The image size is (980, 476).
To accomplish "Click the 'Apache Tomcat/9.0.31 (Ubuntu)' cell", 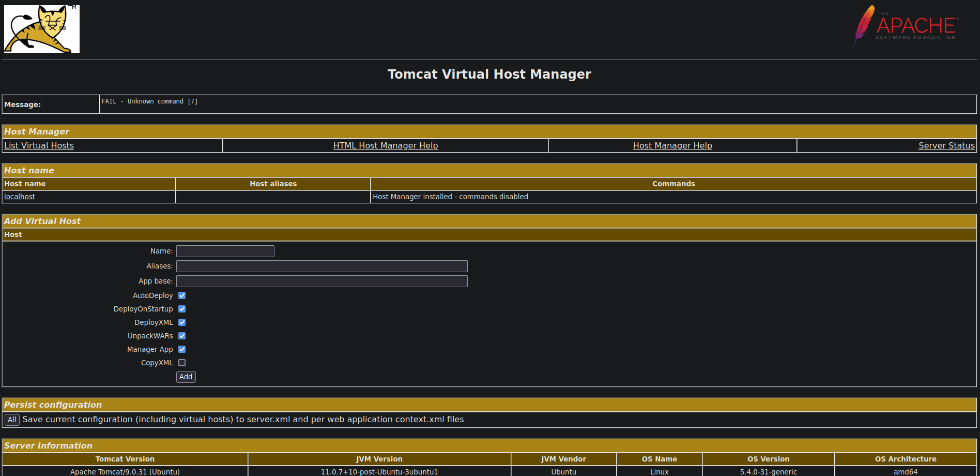I will (125, 471).
